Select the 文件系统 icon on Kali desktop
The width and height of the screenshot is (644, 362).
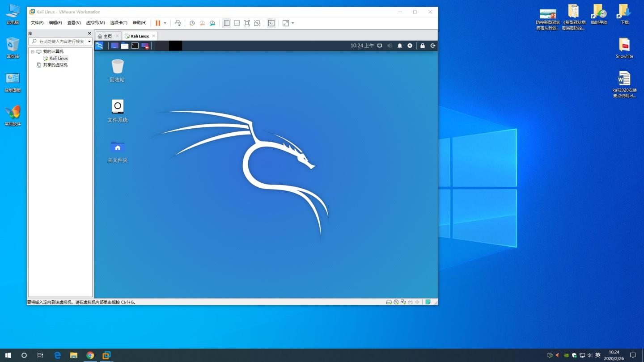coord(118,111)
